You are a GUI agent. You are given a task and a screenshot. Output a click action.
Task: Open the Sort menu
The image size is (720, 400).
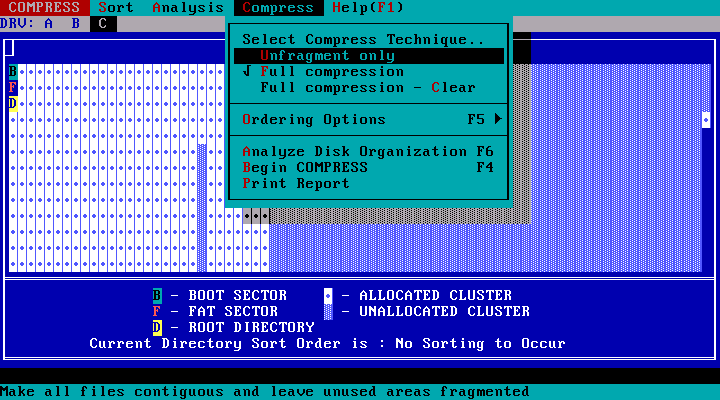(115, 8)
